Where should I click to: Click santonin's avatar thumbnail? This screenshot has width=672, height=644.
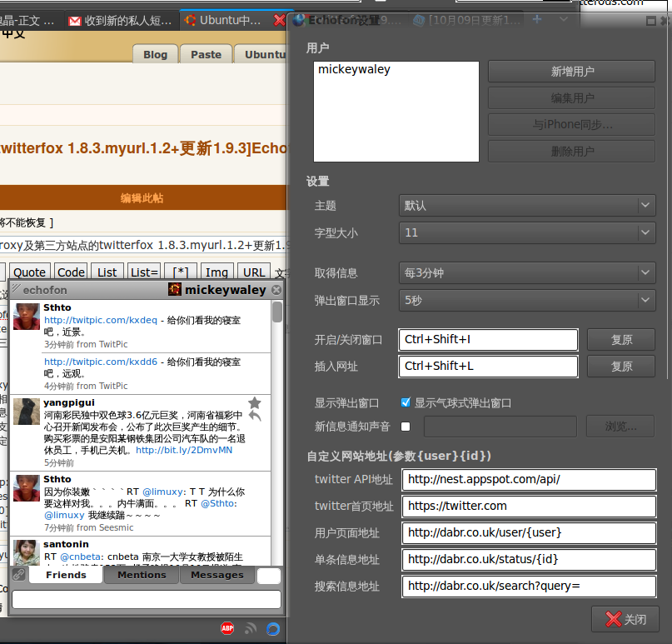(26, 552)
